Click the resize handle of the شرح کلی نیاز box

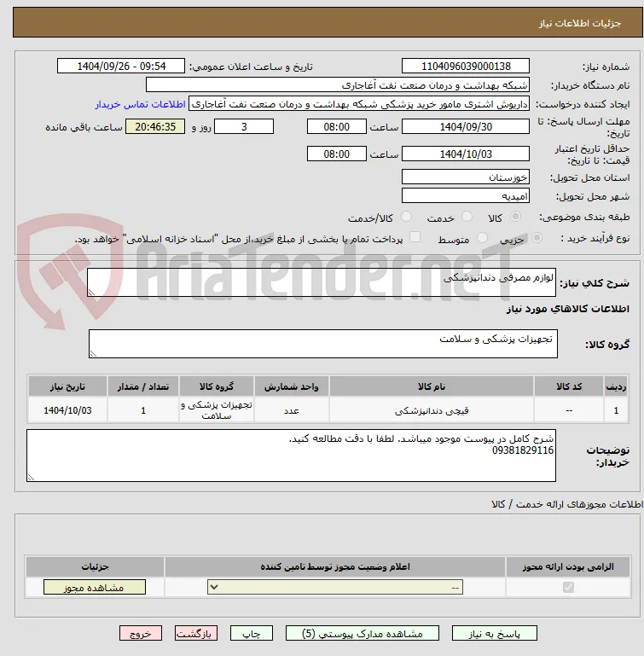(91, 293)
